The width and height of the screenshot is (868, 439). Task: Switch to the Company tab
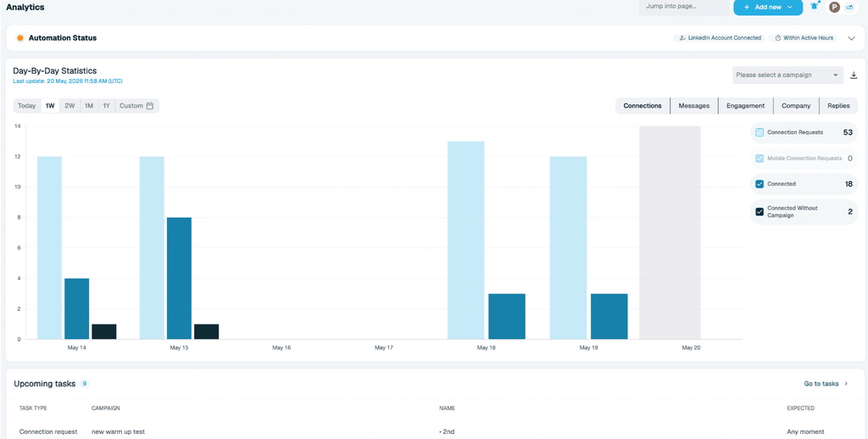(x=796, y=106)
